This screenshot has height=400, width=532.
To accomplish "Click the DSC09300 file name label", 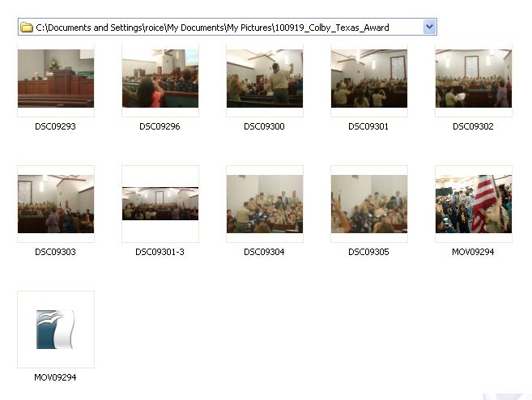I will point(264,126).
